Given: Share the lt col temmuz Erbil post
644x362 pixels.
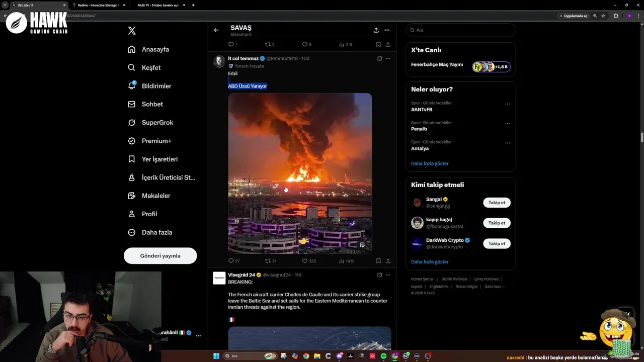Looking at the screenshot, I should pyautogui.click(x=388, y=261).
